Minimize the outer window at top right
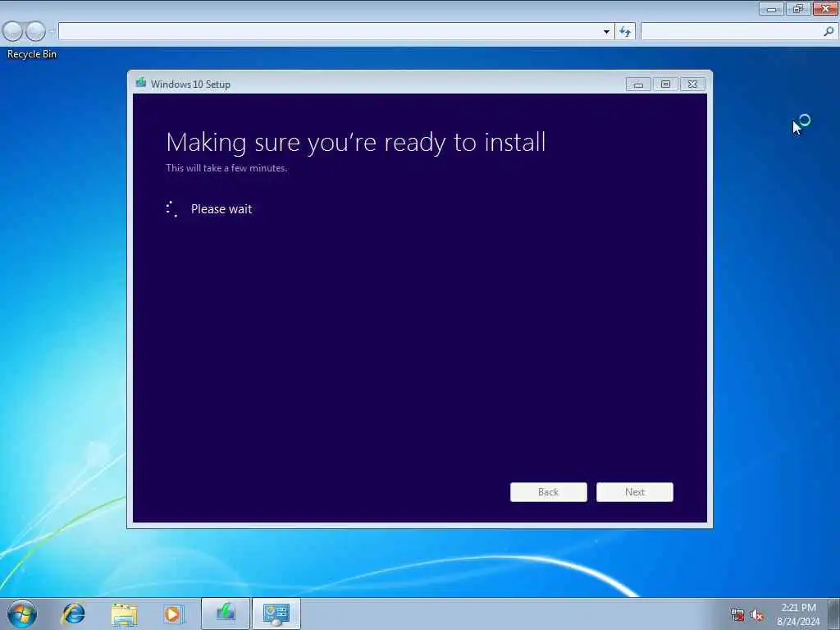The height and width of the screenshot is (630, 840). click(771, 8)
